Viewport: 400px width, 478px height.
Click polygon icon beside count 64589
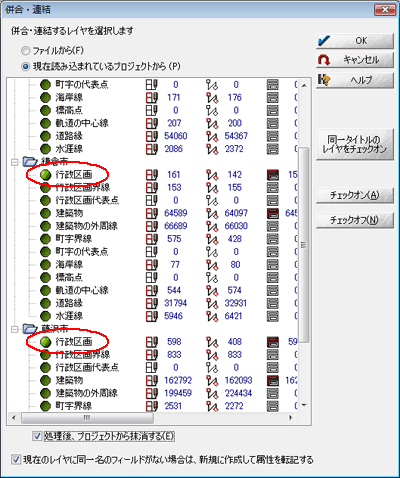pos(152,213)
